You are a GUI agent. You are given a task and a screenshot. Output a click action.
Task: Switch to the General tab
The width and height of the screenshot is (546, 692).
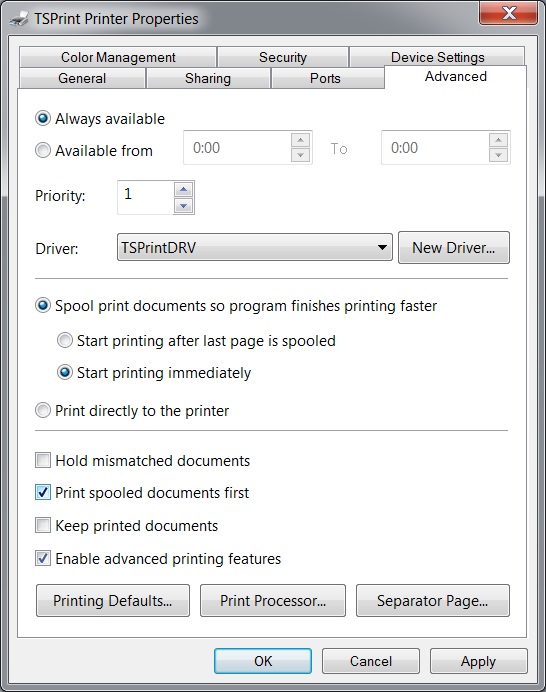82,79
